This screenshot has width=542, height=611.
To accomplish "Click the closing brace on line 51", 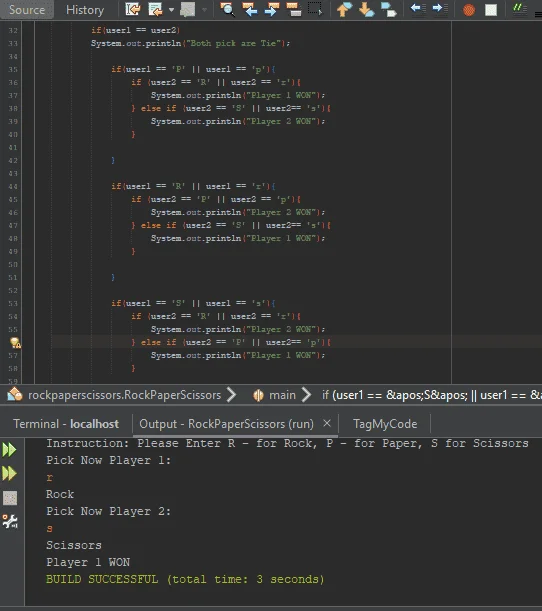I will [x=113, y=277].
